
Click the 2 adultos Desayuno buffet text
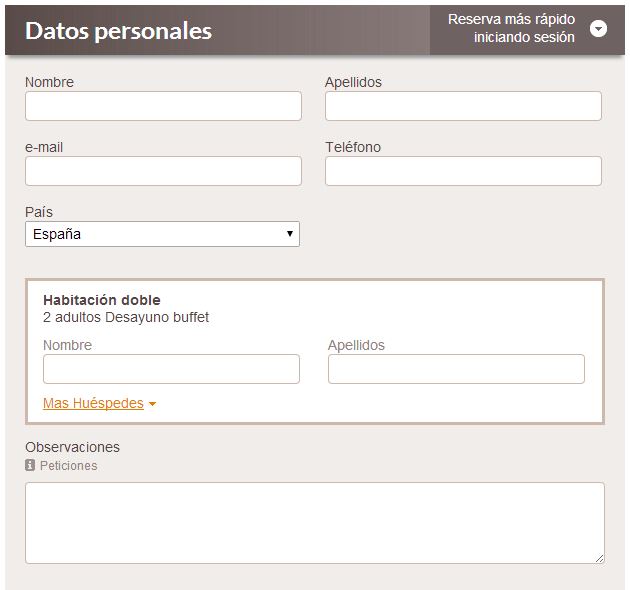click(x=126, y=317)
